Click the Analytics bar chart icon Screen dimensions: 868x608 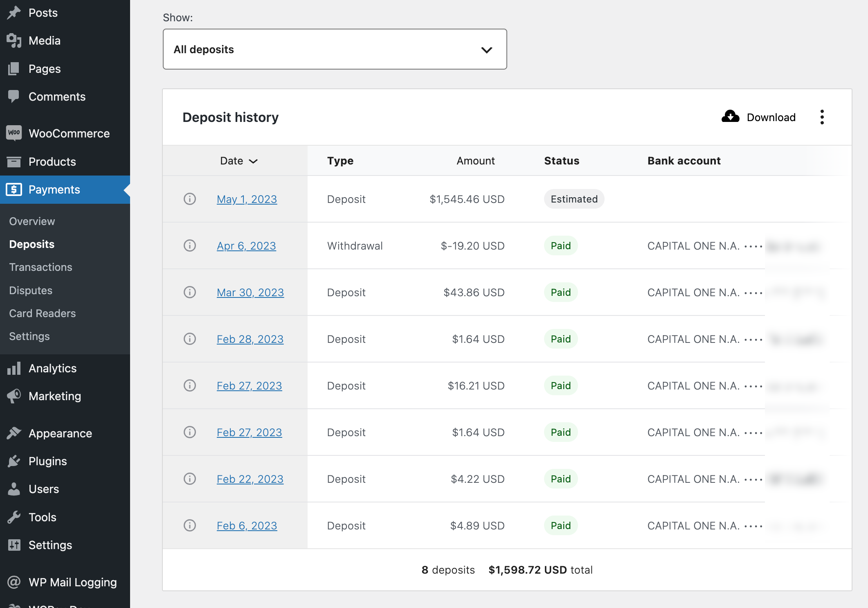14,368
